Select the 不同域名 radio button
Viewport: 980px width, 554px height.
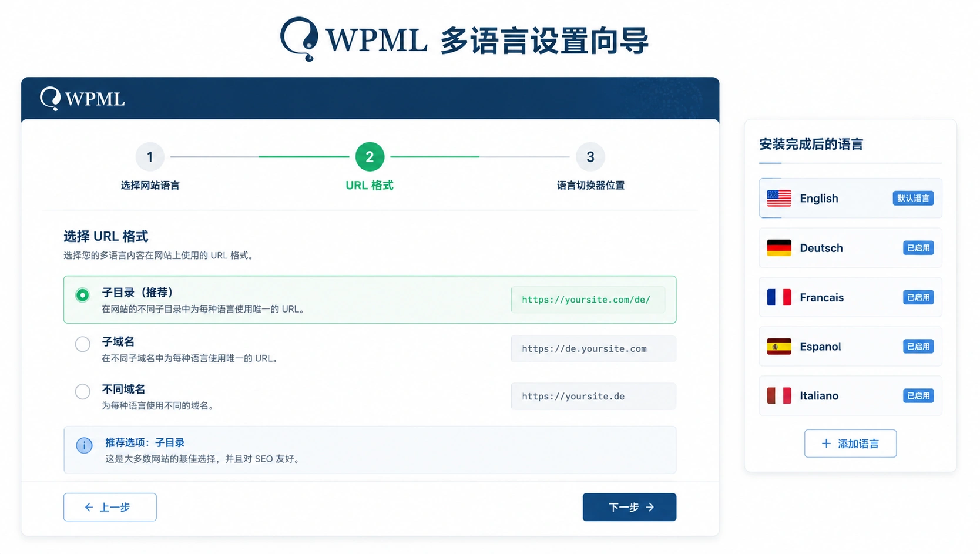point(83,391)
